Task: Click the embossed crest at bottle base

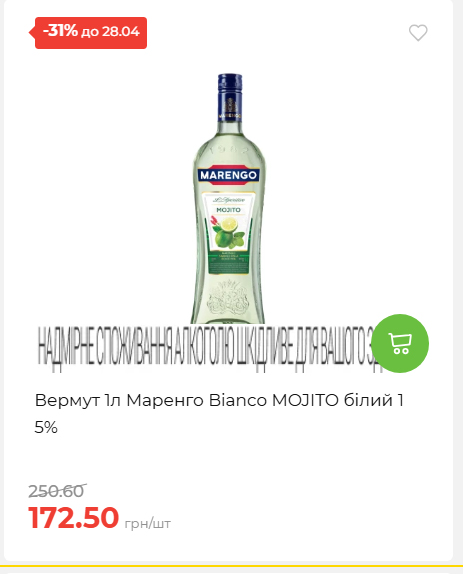Action: click(228, 299)
